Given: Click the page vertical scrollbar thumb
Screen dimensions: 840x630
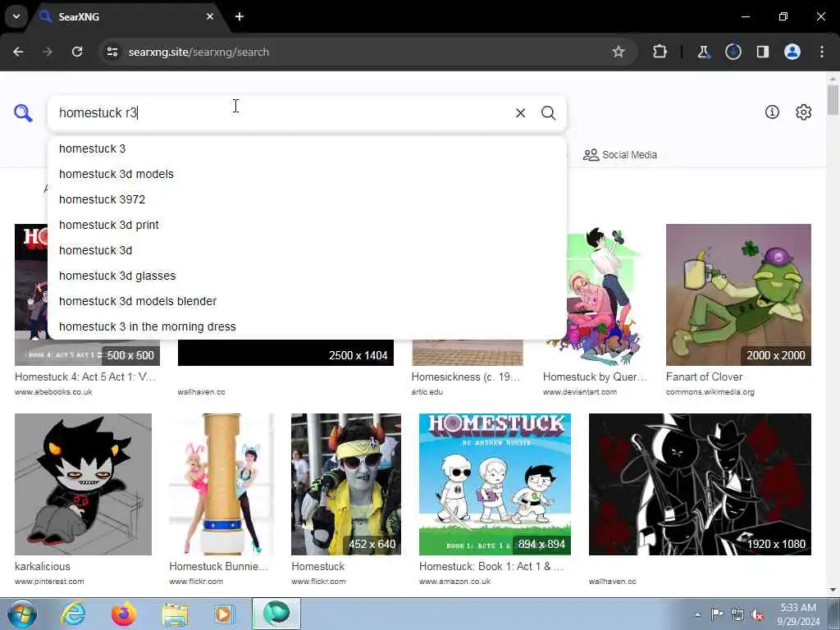Looking at the screenshot, I should click(x=833, y=99).
